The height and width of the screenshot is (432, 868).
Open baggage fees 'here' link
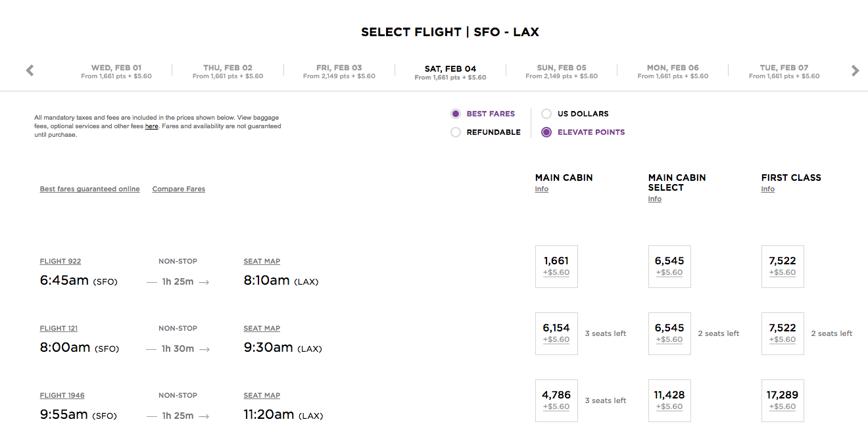point(151,126)
